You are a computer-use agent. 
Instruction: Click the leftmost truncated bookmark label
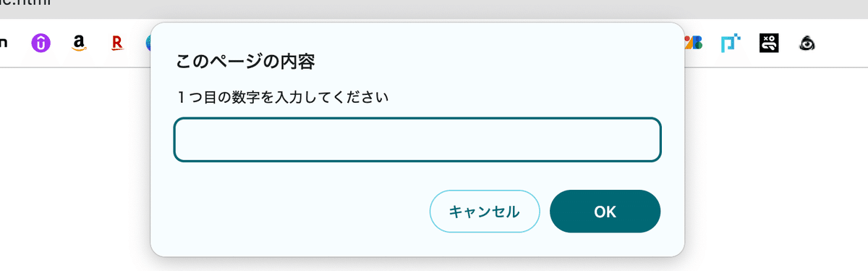4,43
